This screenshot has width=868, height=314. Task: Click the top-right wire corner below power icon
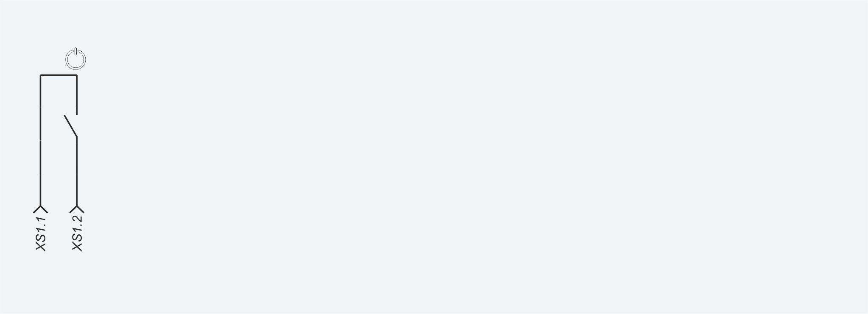77,75
